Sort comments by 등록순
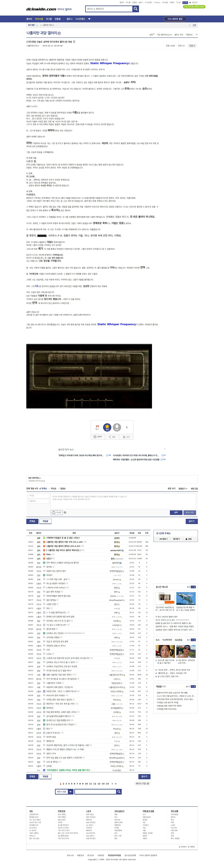The height and width of the screenshot is (868, 224). (43, 489)
